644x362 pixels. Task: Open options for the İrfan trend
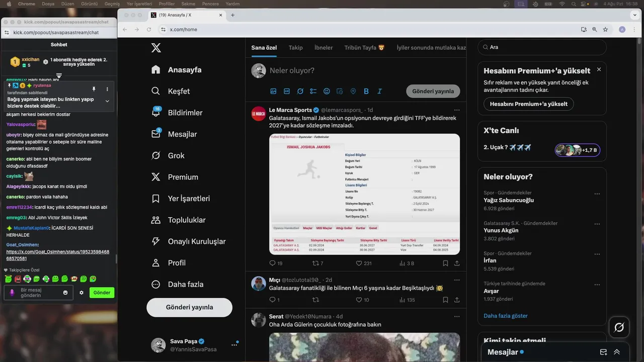pyautogui.click(x=597, y=254)
